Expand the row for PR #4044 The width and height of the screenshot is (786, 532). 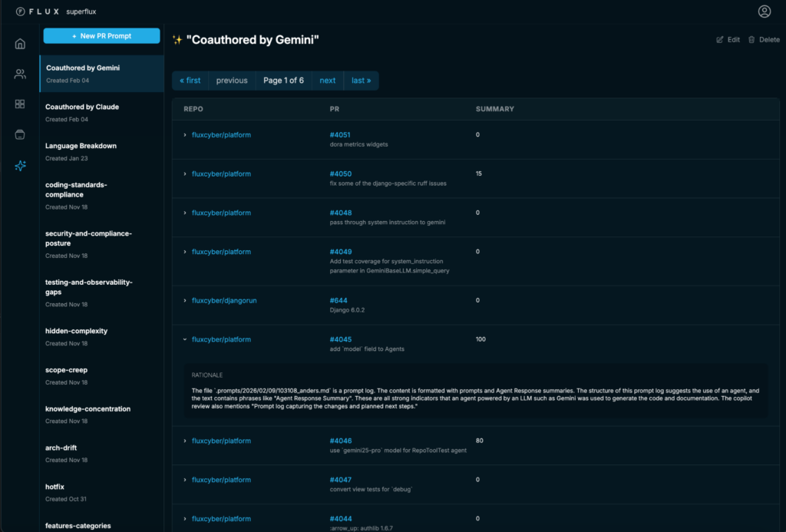pyautogui.click(x=185, y=519)
